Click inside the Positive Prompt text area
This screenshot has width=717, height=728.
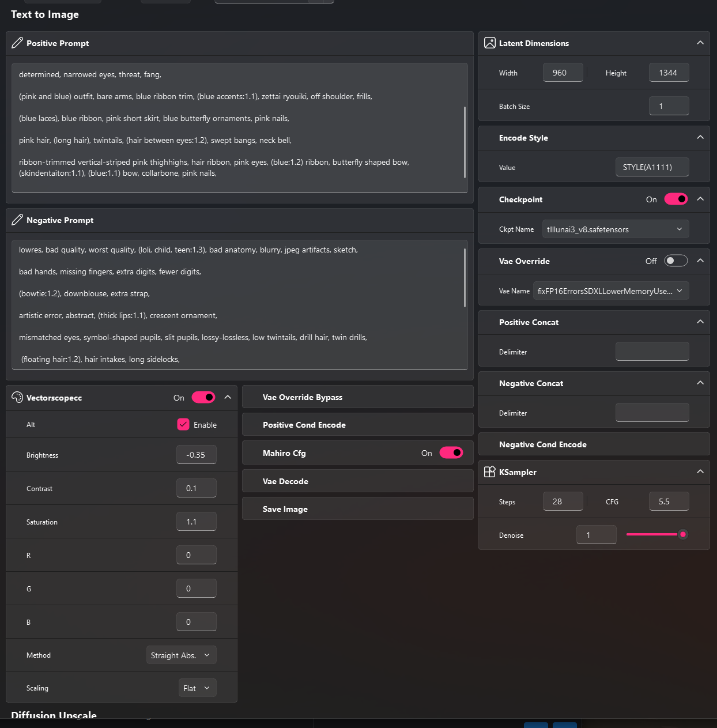coord(239,128)
